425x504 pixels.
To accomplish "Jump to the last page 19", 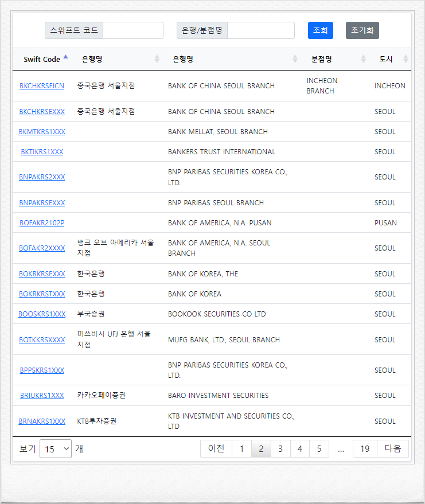I will pyautogui.click(x=365, y=448).
